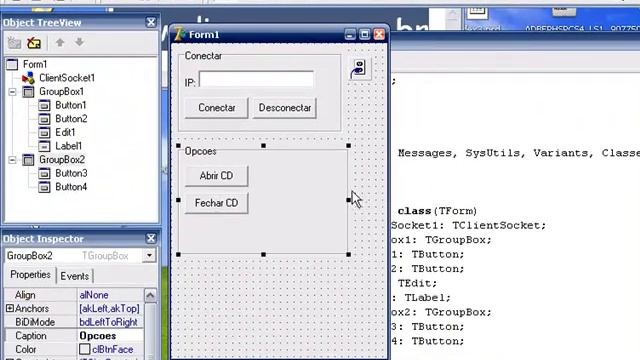Select the ClientSocket component icon on Form1
This screenshot has height=360, width=640.
[x=359, y=69]
